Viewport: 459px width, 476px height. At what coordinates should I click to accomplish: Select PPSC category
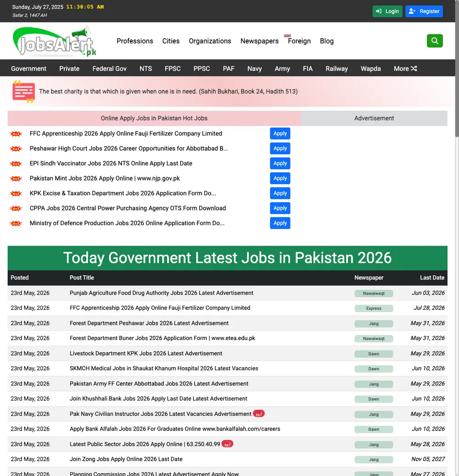click(x=202, y=68)
